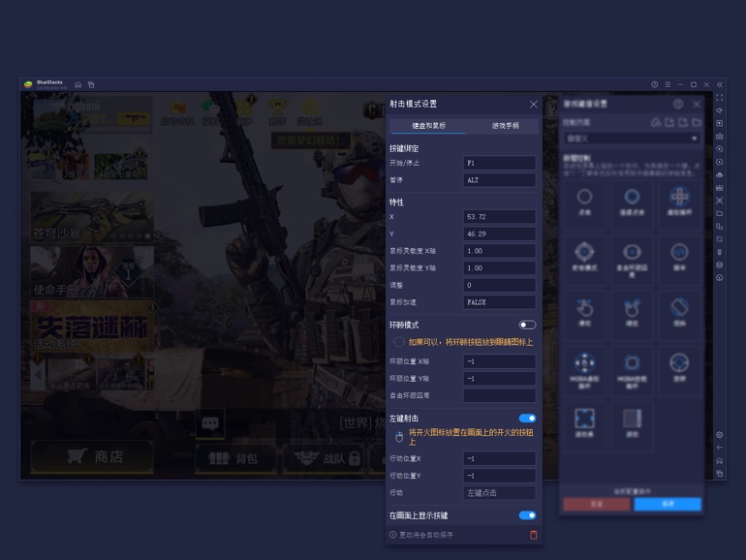Screen dimensions: 746x560
Task: Click the volume icon in the right sidebar
Action: click(x=719, y=110)
